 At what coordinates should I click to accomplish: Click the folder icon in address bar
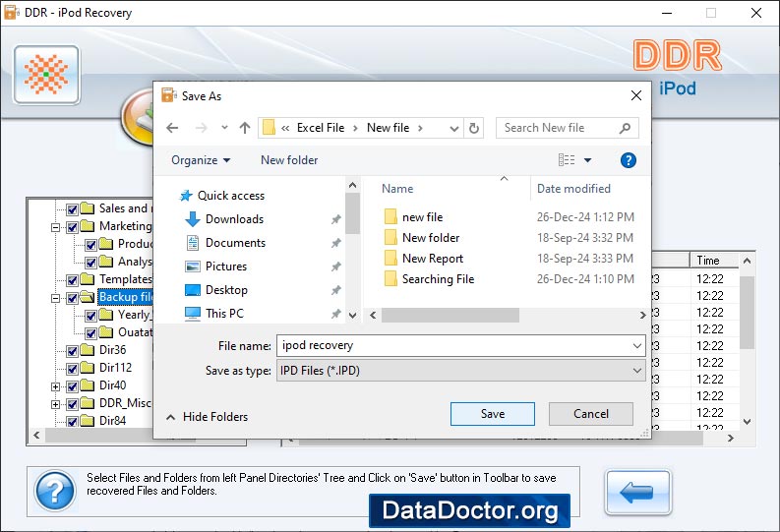pos(269,127)
